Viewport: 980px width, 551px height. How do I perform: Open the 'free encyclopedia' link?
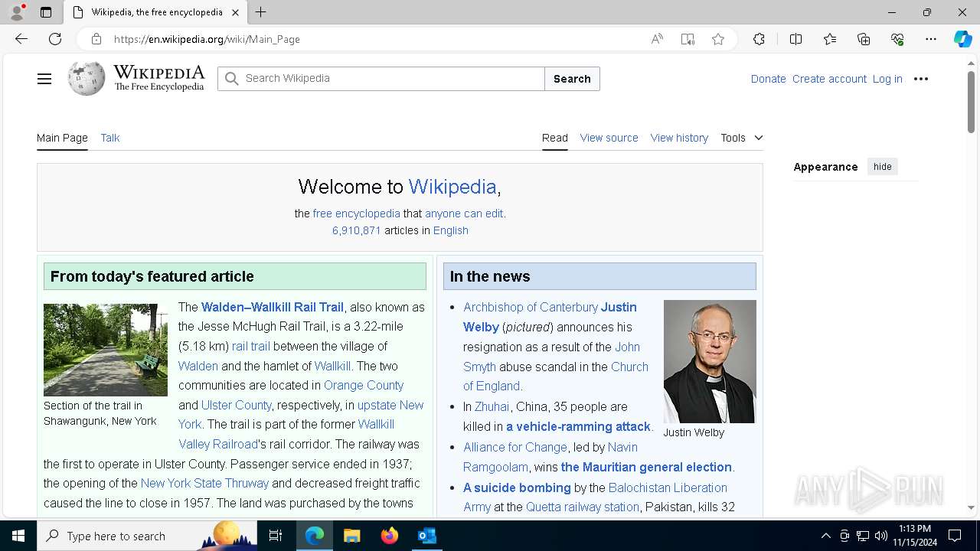[x=356, y=214]
